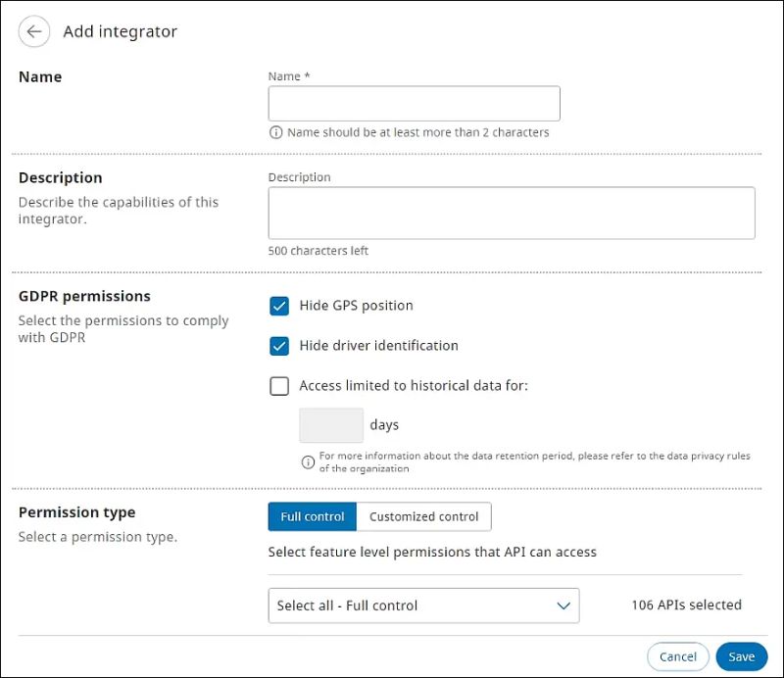Image resolution: width=784 pixels, height=678 pixels.
Task: Click into the Name input field
Action: pyautogui.click(x=414, y=104)
